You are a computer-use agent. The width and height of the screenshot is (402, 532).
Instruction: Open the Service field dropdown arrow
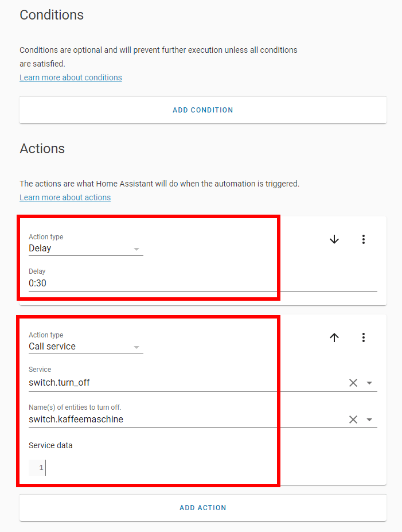370,382
